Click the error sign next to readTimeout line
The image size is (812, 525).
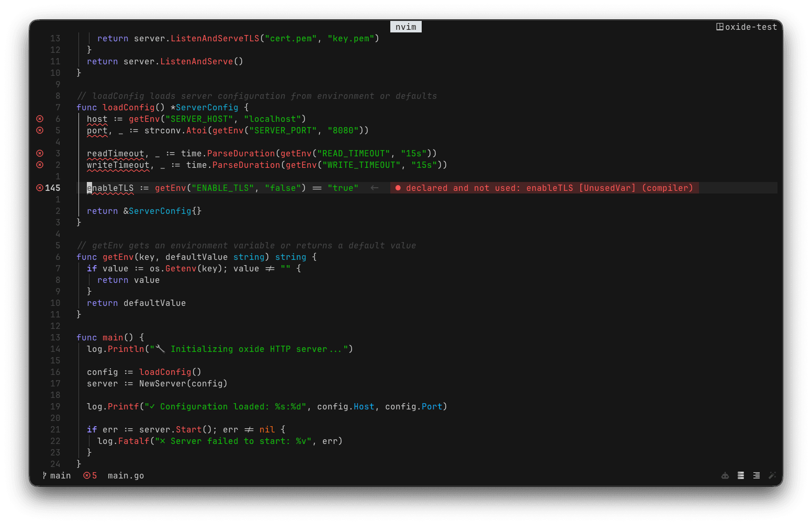[x=40, y=153]
